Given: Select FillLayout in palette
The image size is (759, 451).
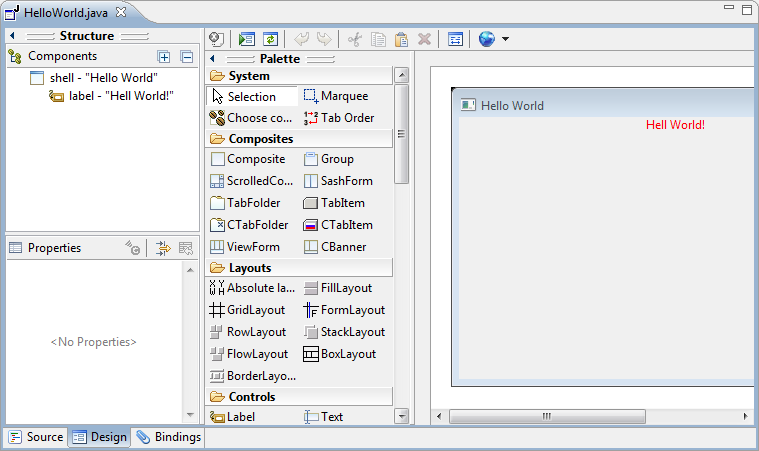Looking at the screenshot, I should point(338,288).
